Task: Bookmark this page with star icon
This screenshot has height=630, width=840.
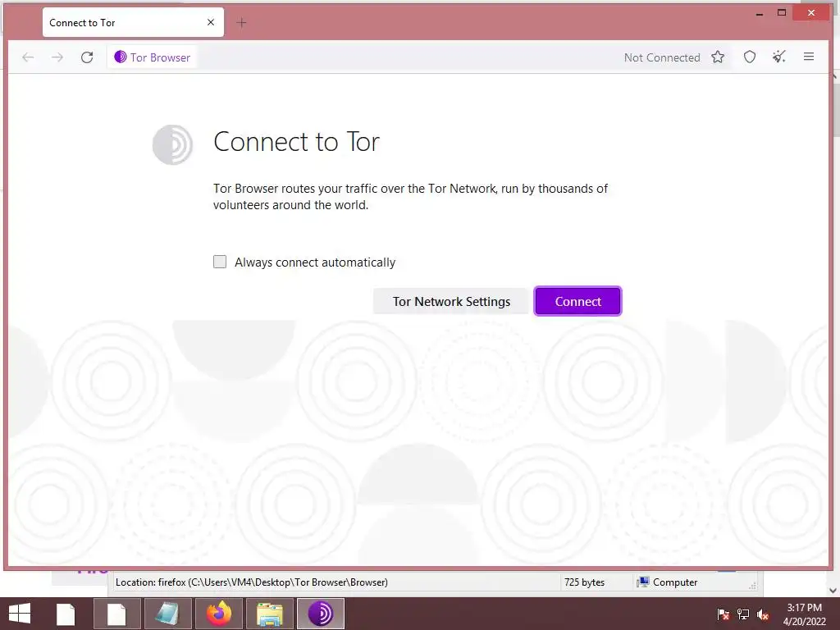Action: (x=718, y=57)
